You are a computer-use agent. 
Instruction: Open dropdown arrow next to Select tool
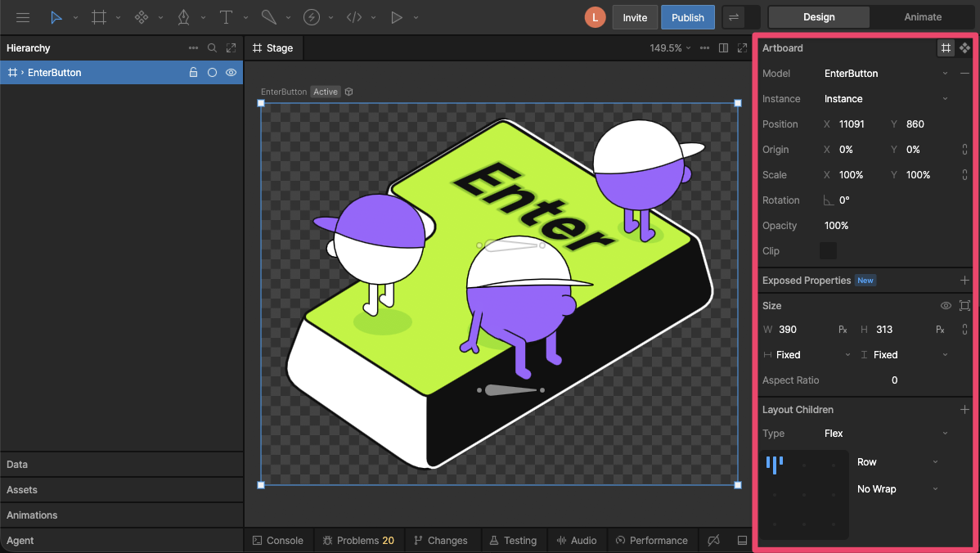pyautogui.click(x=75, y=17)
